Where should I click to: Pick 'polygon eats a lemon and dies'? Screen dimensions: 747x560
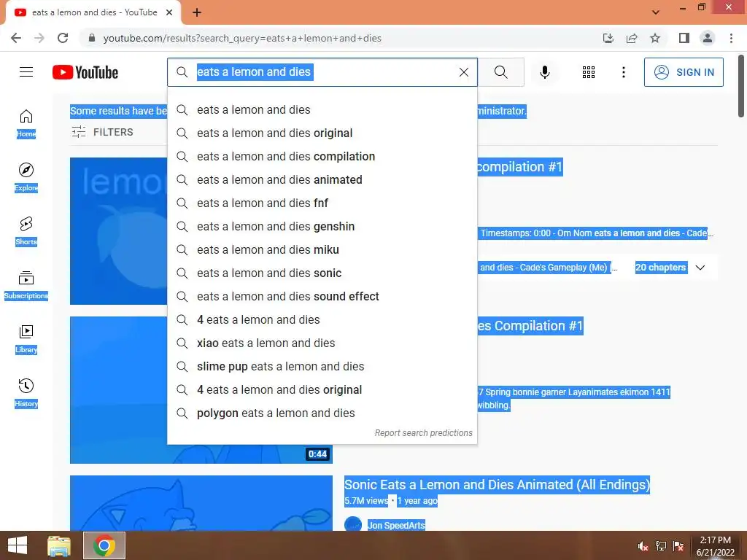(x=322, y=413)
